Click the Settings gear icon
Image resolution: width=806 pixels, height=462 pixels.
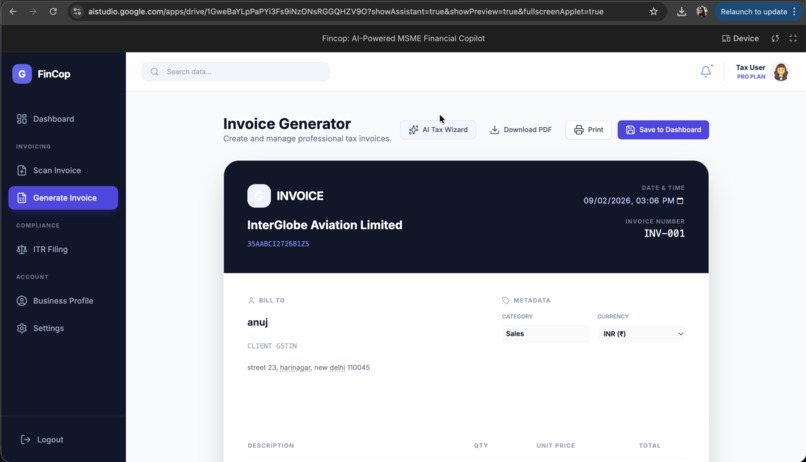pyautogui.click(x=22, y=328)
